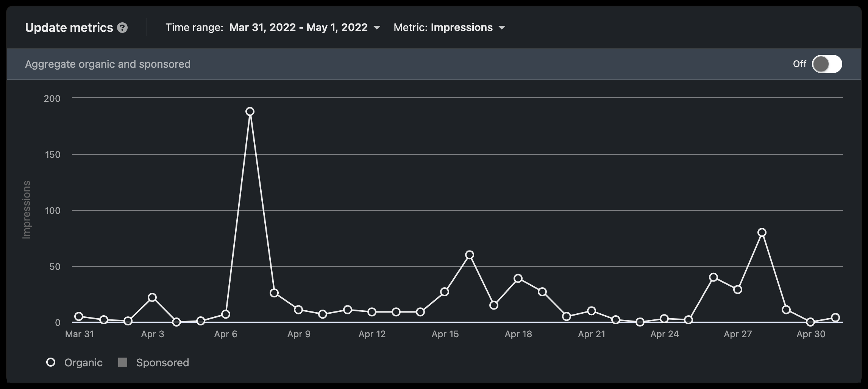868x389 pixels.
Task: Click the last data point on May 1
Action: pyautogui.click(x=835, y=317)
